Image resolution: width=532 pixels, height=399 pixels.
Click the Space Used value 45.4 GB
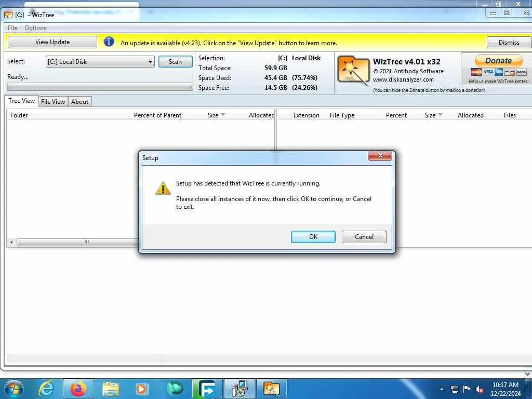pyautogui.click(x=275, y=78)
